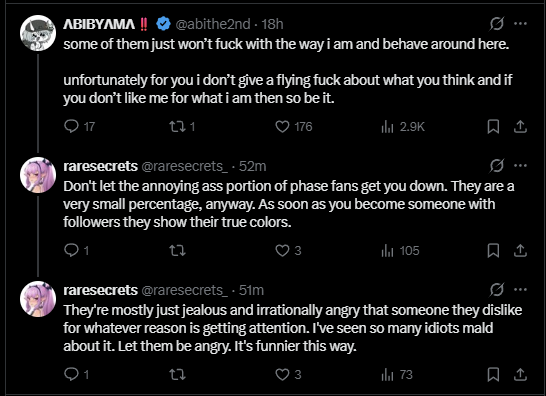
Task: Open the more options menu on ABIBYAMA's tweet
Action: pyautogui.click(x=520, y=24)
